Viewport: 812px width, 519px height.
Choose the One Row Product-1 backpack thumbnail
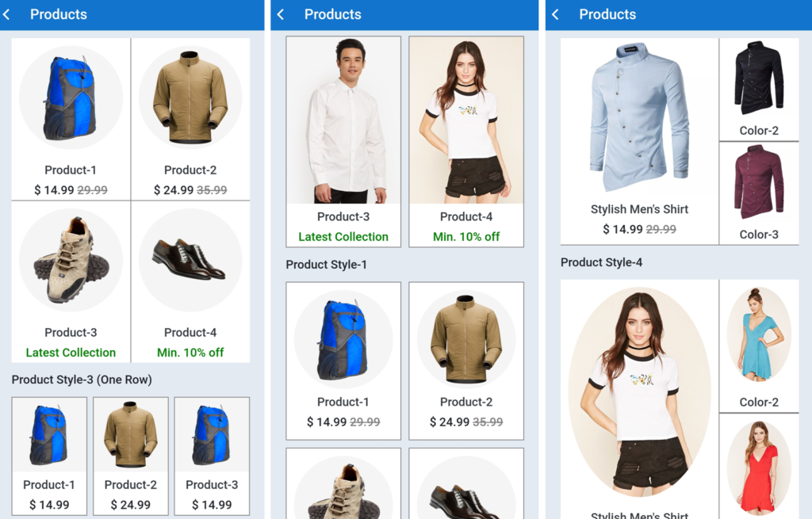point(49,435)
